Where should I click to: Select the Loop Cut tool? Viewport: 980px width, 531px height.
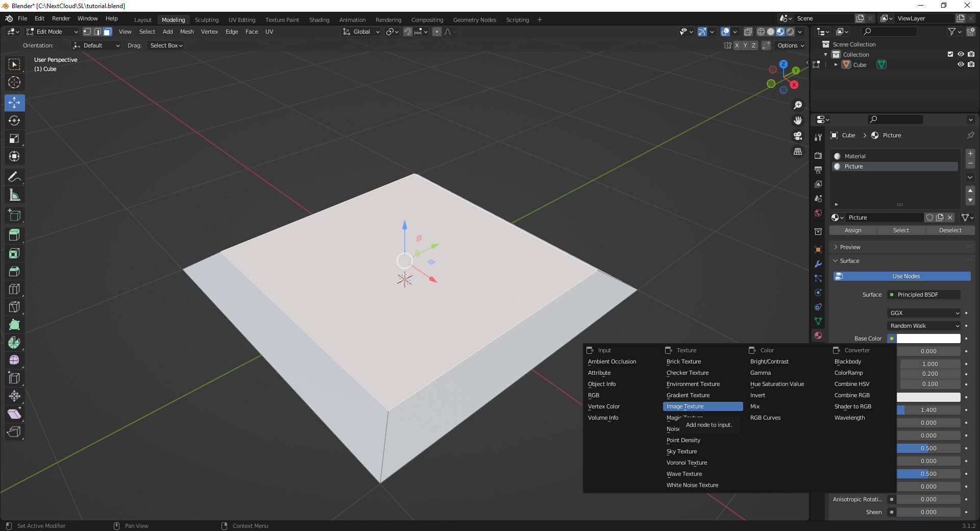pyautogui.click(x=14, y=289)
